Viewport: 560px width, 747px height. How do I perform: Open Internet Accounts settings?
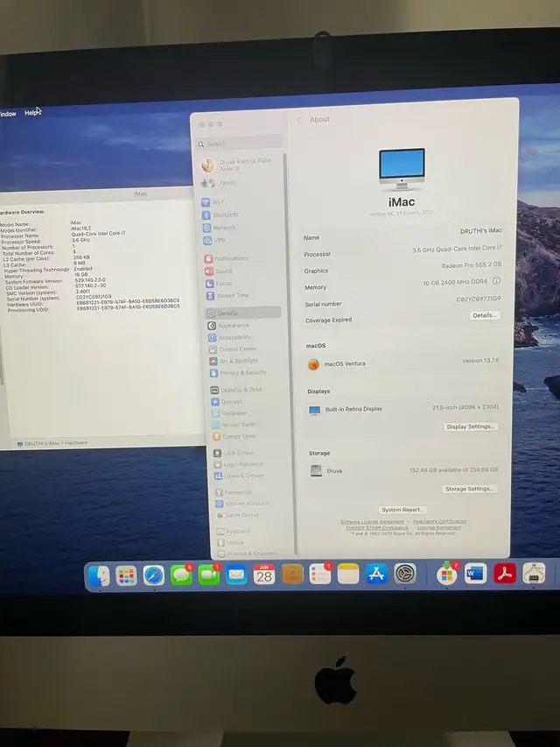coord(242,504)
